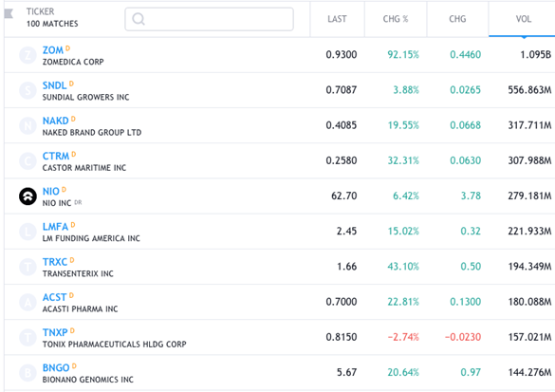The height and width of the screenshot is (392, 555).
Task: Sort by the CHG column header
Action: click(457, 19)
